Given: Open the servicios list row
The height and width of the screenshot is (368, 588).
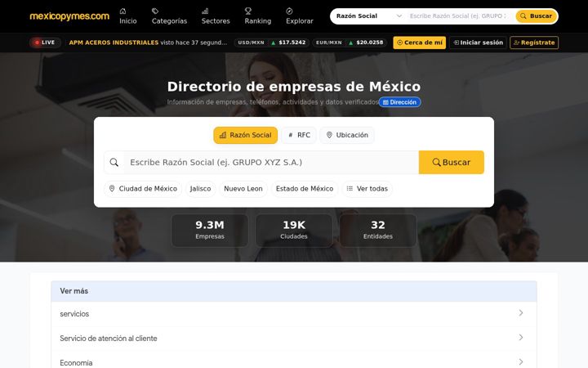Looking at the screenshot, I should (x=294, y=313).
